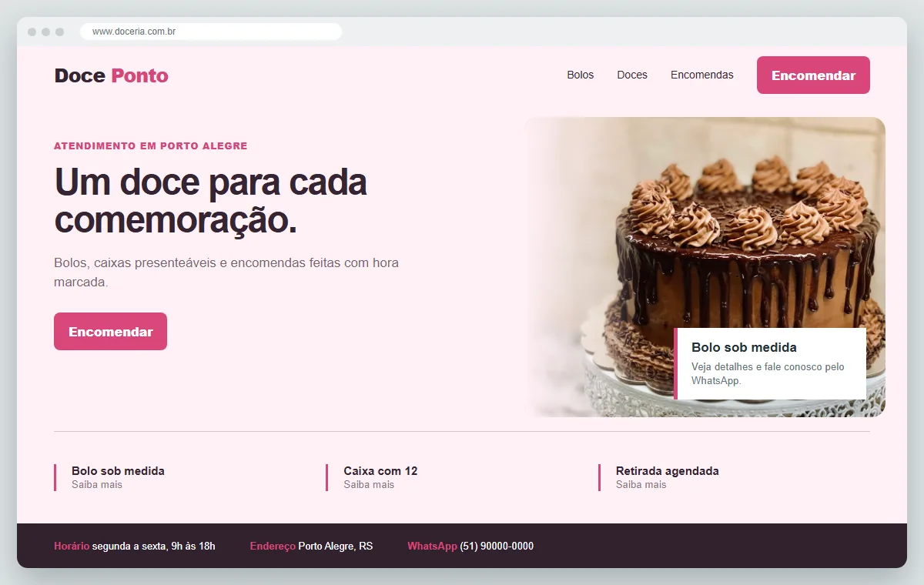Click the text Veja detalhes e fale conosco
The width and height of the screenshot is (924, 585).
tap(768, 374)
